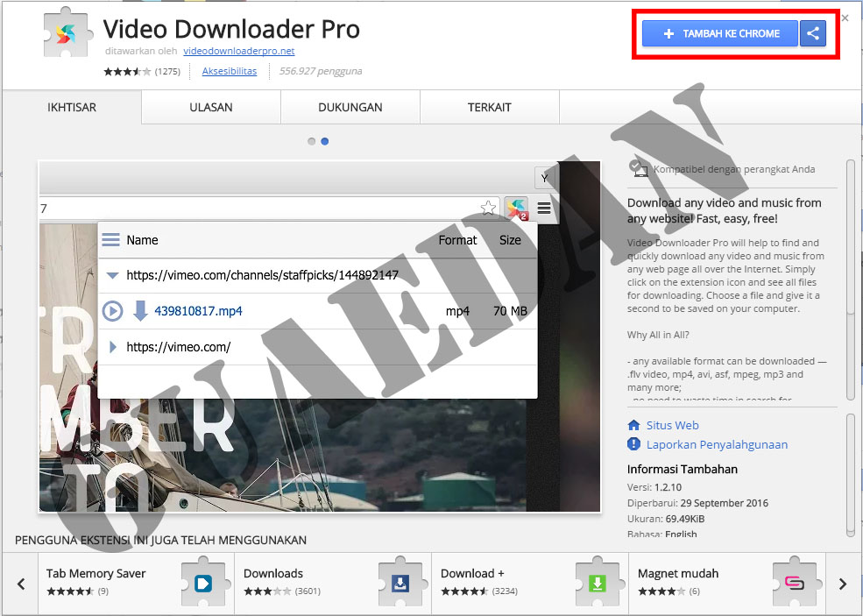Add the extension with Tambah ke Chrome button
863x616 pixels.
coord(720,33)
